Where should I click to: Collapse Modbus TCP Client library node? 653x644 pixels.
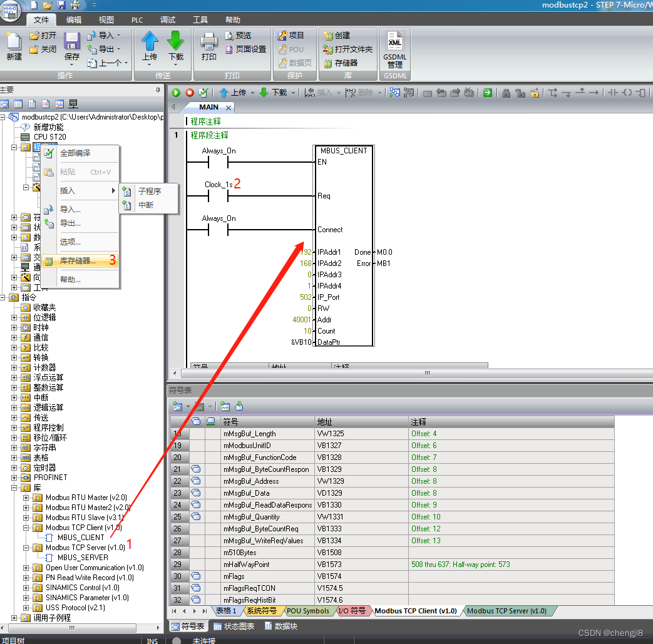26,528
